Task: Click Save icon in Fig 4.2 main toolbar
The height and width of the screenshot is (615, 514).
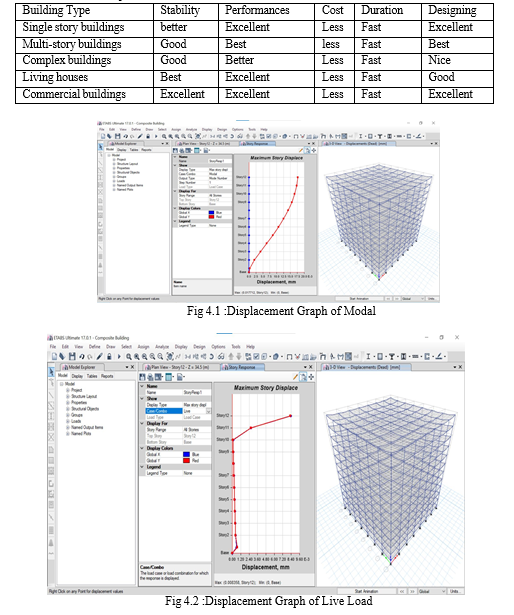Action: tap(72, 357)
